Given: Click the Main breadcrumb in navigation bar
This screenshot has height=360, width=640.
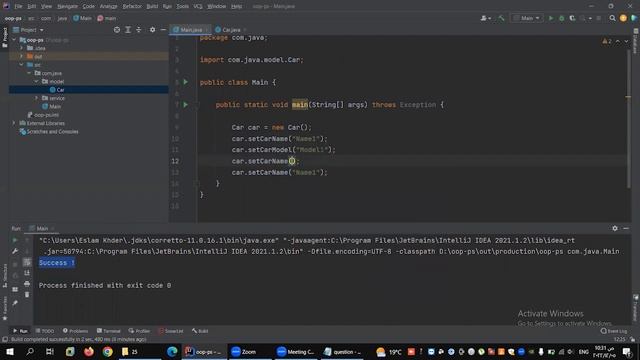Looking at the screenshot, I should coord(82,18).
